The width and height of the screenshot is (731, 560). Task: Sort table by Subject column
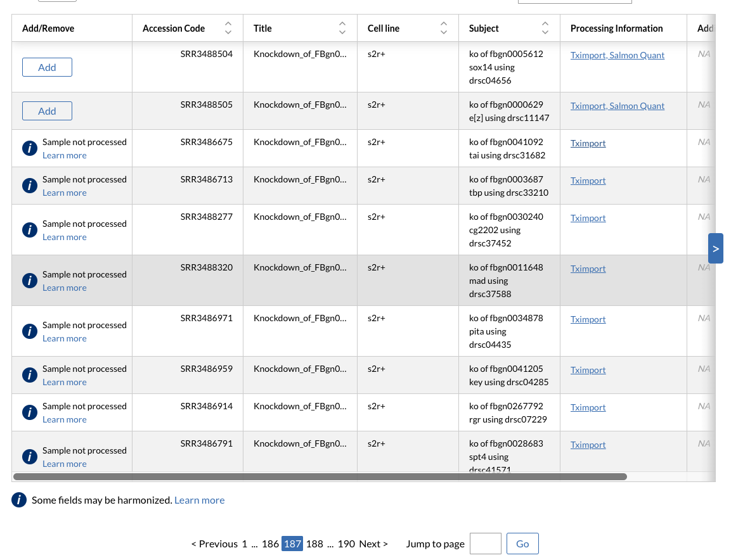[x=545, y=28]
